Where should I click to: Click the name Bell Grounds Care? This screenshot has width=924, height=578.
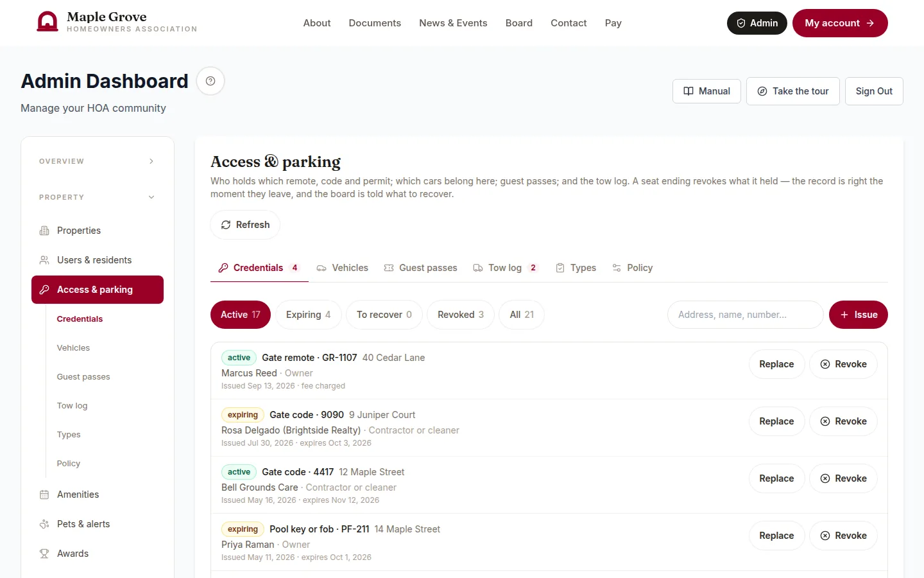click(260, 487)
